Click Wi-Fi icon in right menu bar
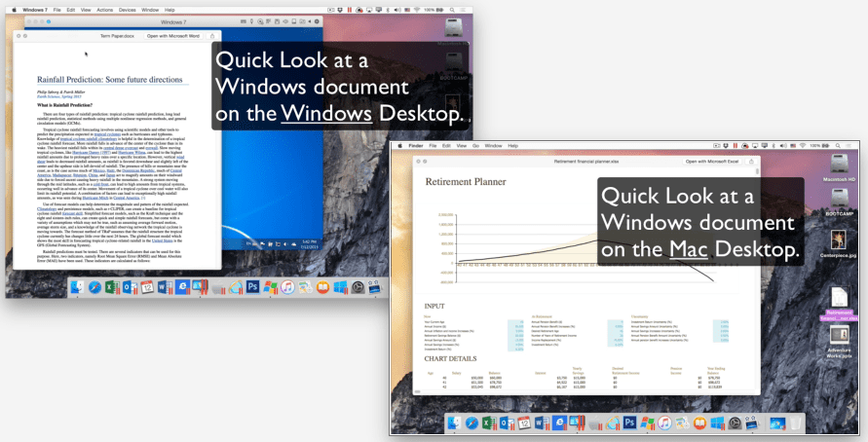The height and width of the screenshot is (442, 868). tap(804, 146)
